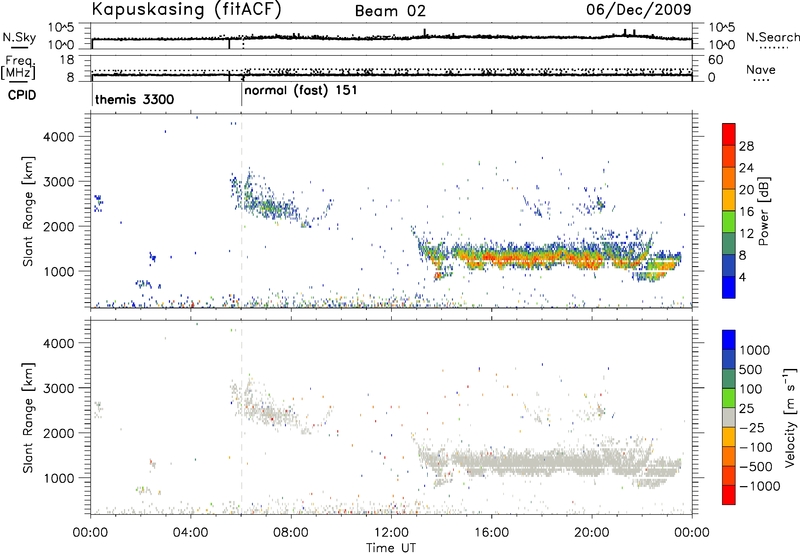Click the '20:00' time axis tick label
Screen dimensions: 800x554
(592, 533)
